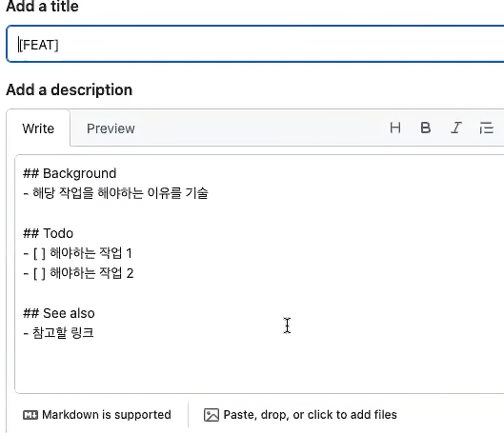
Task: Apply italic formatting with the I icon
Action: point(455,128)
